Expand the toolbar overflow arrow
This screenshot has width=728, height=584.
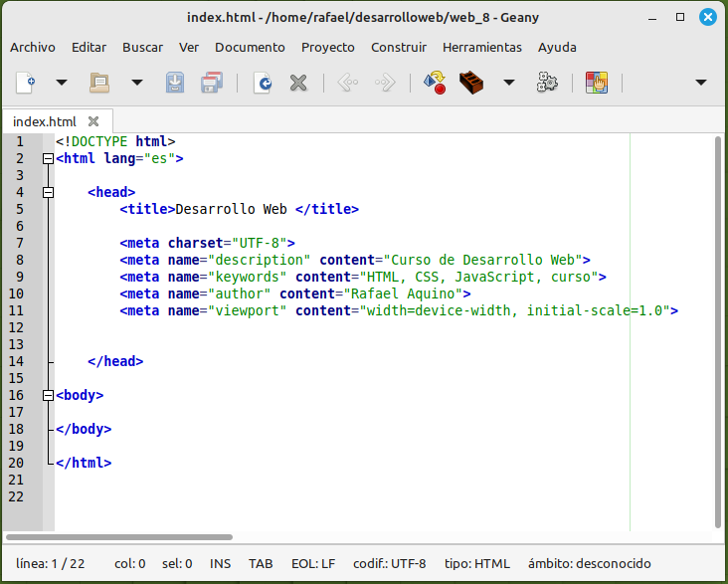pos(701,83)
